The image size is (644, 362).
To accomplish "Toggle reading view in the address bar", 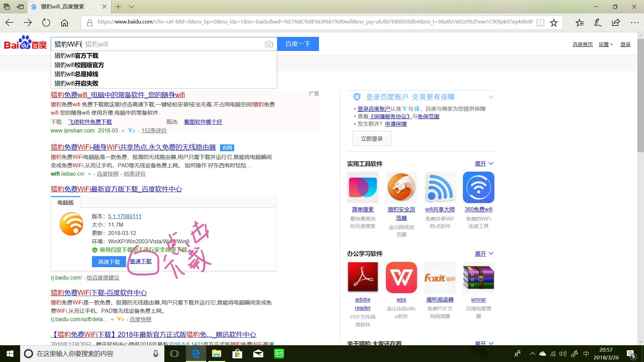I will point(540,22).
